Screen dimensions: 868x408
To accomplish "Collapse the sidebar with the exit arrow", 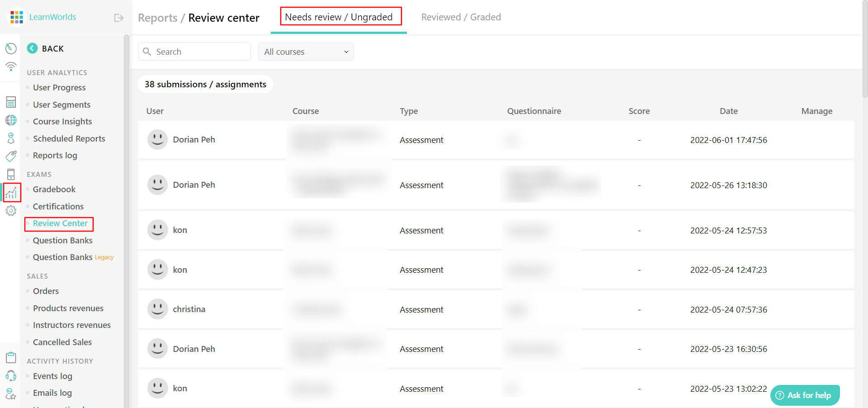I will click(x=118, y=17).
